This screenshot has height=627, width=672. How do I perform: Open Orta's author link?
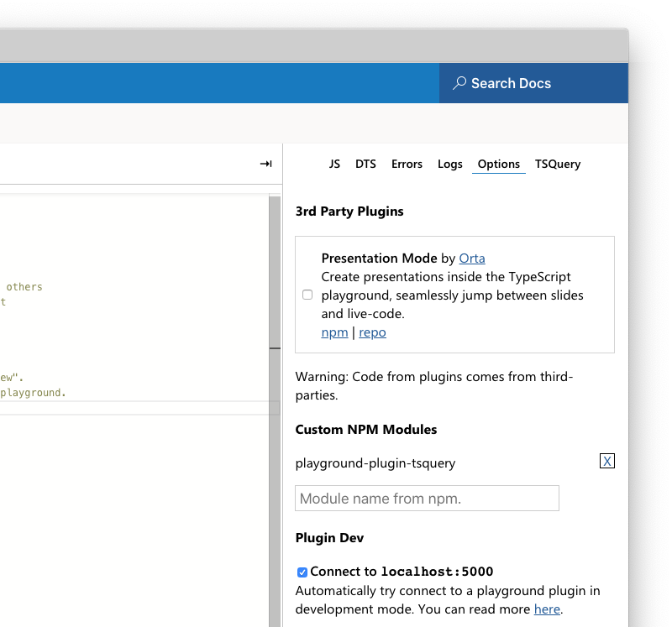click(472, 258)
